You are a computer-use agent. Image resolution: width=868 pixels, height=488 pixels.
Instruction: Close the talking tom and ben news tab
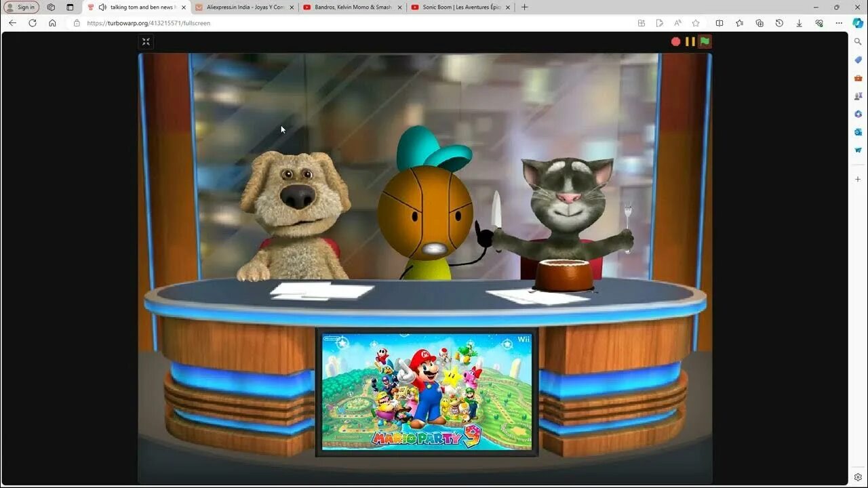pyautogui.click(x=184, y=7)
